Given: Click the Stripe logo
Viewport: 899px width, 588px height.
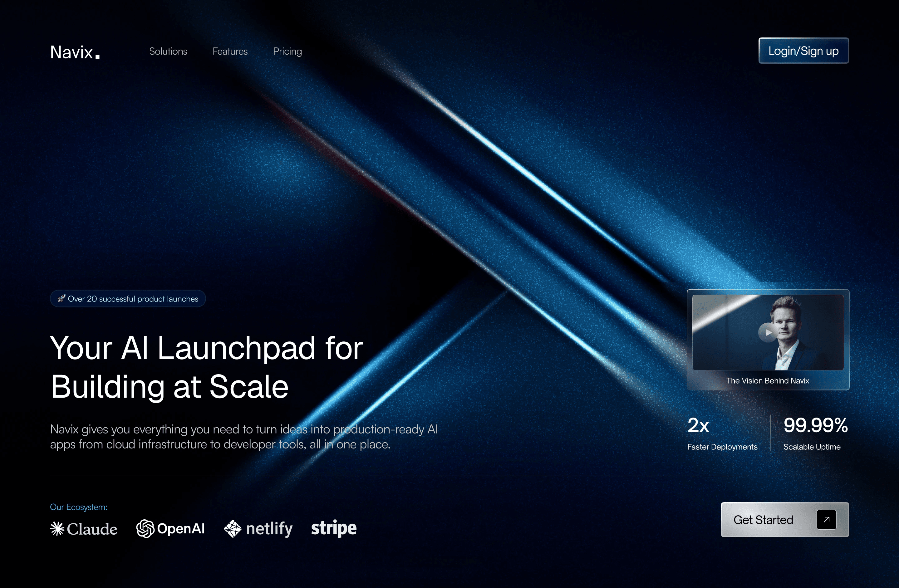Looking at the screenshot, I should click(x=334, y=528).
